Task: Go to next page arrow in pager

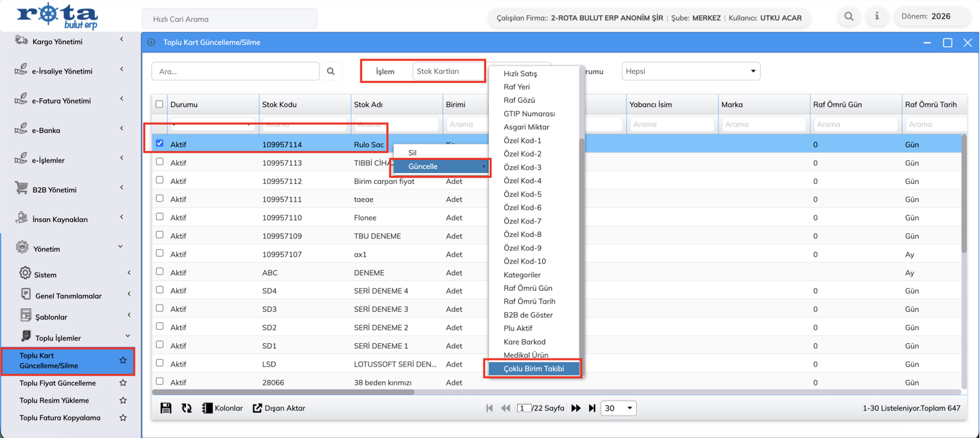Action: [x=576, y=408]
